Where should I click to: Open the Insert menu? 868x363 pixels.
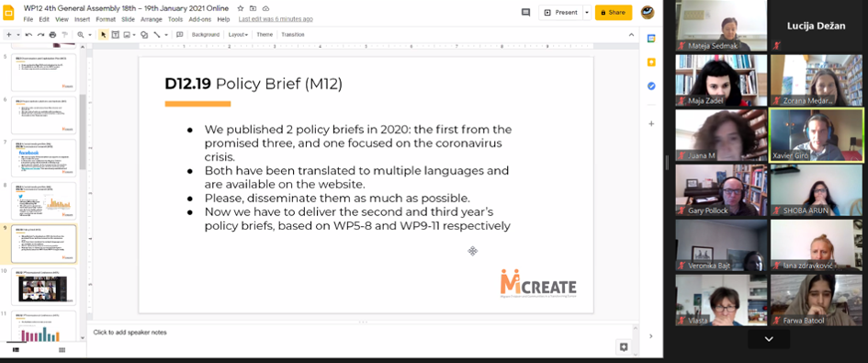[x=83, y=19]
